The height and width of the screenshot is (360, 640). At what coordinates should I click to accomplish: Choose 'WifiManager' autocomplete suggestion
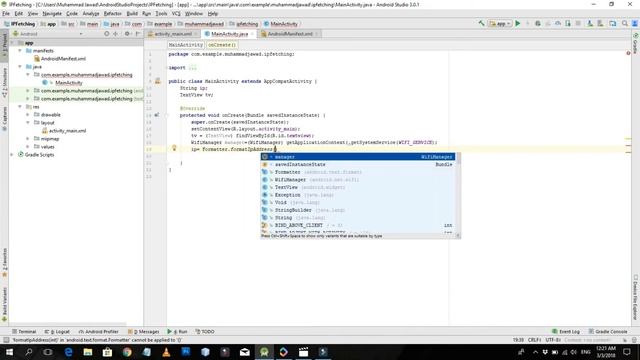[x=358, y=180]
